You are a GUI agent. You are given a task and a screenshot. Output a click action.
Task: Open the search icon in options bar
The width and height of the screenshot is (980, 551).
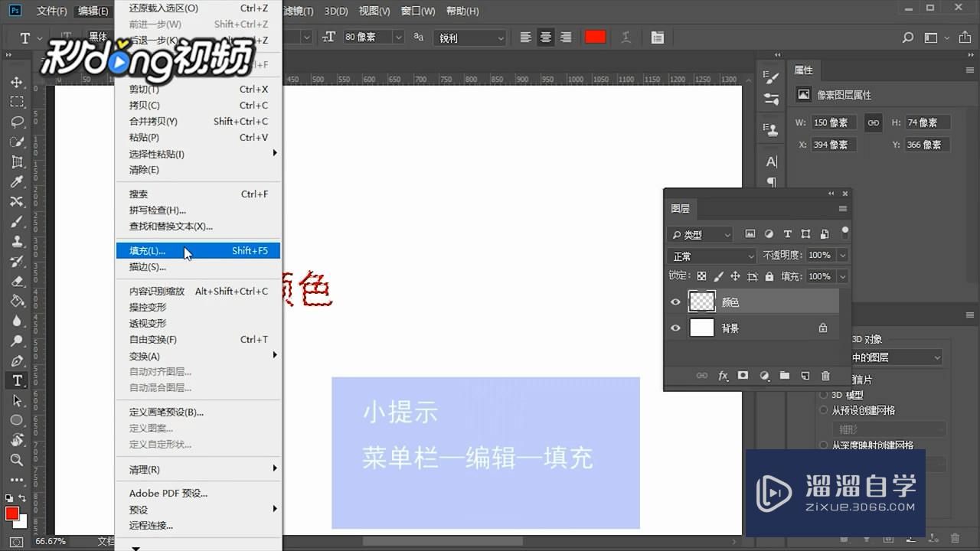(x=908, y=37)
